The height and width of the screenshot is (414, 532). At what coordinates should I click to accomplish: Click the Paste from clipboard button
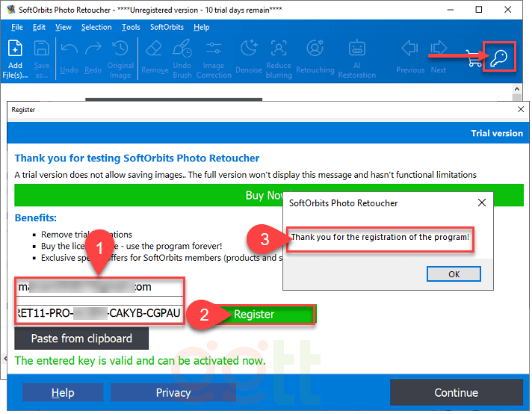pos(81,339)
